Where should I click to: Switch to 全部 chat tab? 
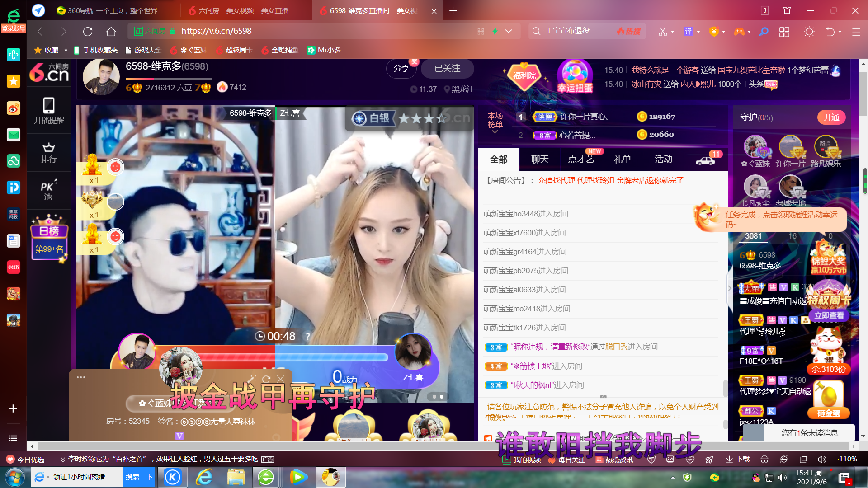coord(499,160)
